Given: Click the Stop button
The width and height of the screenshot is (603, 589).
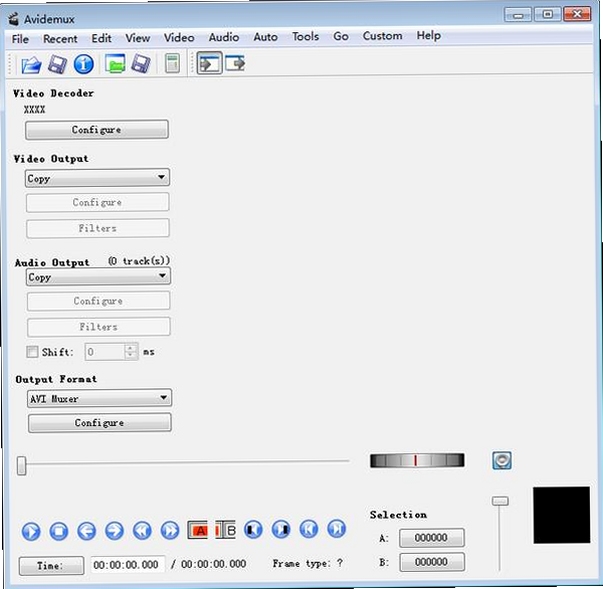Looking at the screenshot, I should coord(59,531).
